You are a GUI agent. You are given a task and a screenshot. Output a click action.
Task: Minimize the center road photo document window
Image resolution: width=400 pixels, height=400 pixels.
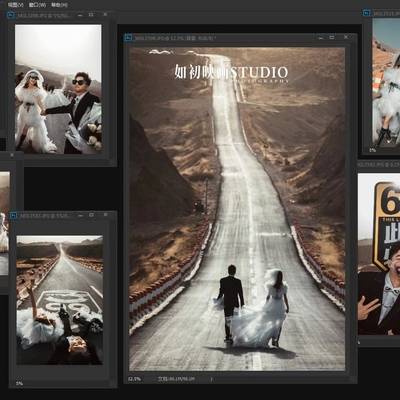click(x=320, y=38)
